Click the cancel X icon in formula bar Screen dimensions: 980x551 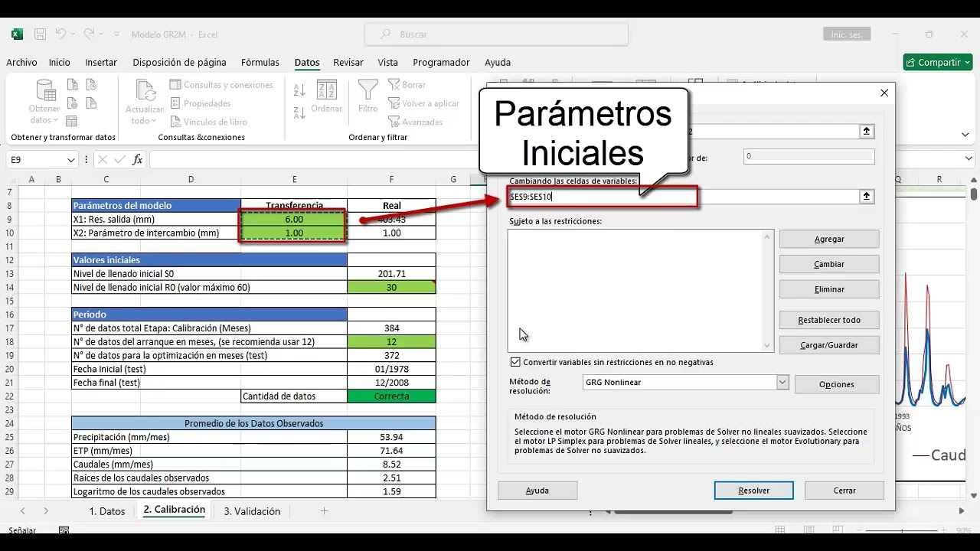coord(103,160)
